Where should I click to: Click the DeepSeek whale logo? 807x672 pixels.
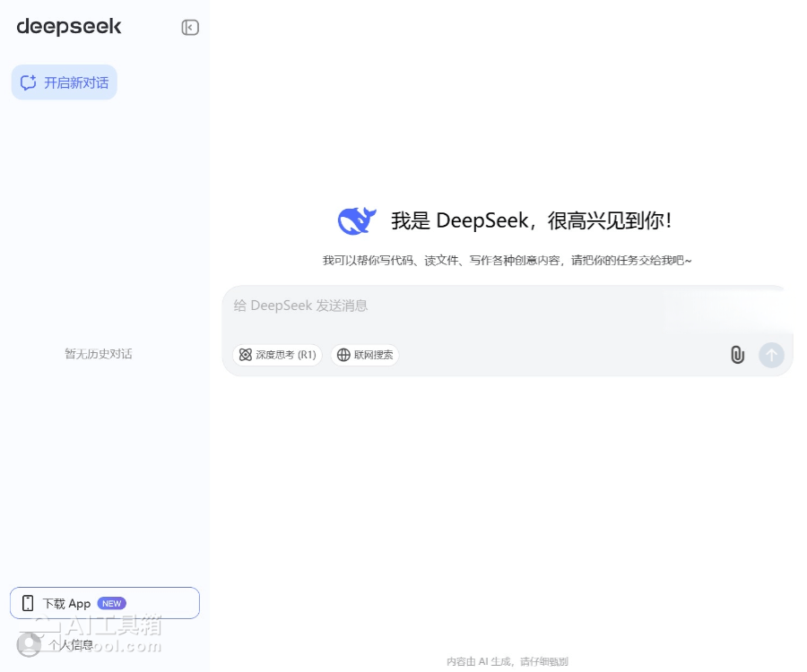point(357,220)
